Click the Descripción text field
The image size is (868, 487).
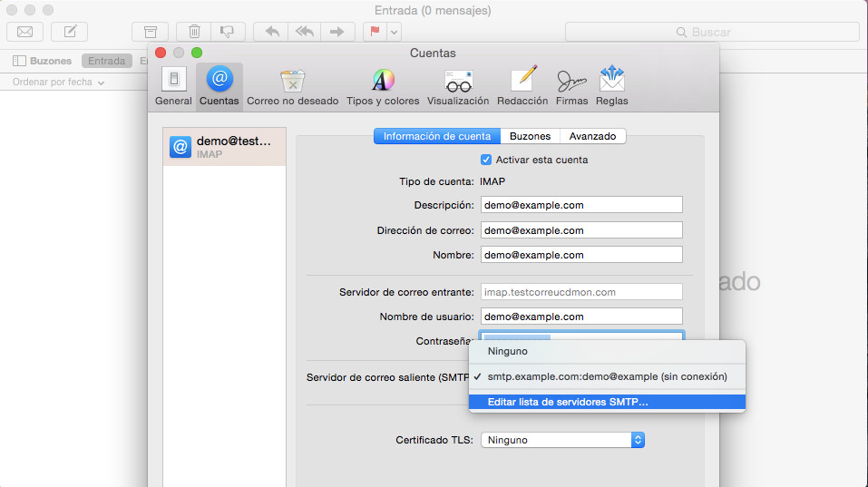tap(581, 205)
